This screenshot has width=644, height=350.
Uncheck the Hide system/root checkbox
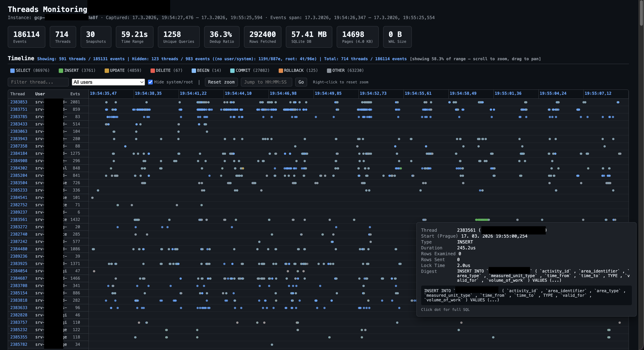[150, 82]
